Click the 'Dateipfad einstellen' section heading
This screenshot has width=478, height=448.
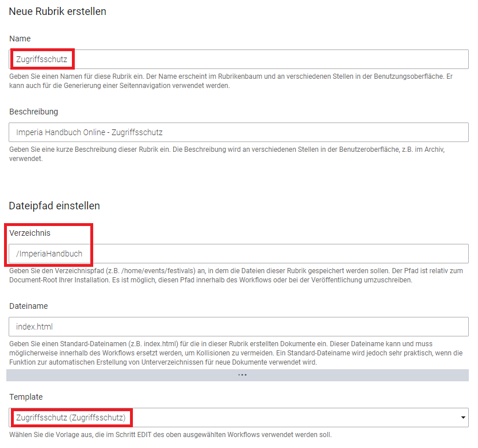55,205
